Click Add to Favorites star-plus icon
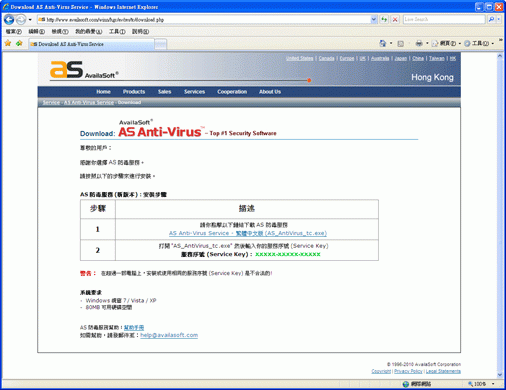The width and height of the screenshot is (506, 390). tap(19, 43)
